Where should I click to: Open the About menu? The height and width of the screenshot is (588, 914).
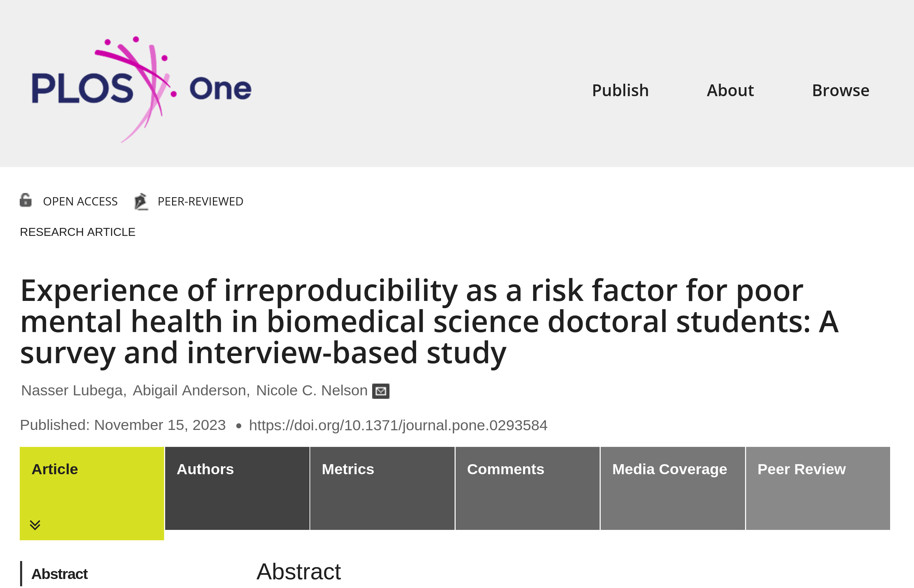click(x=730, y=91)
